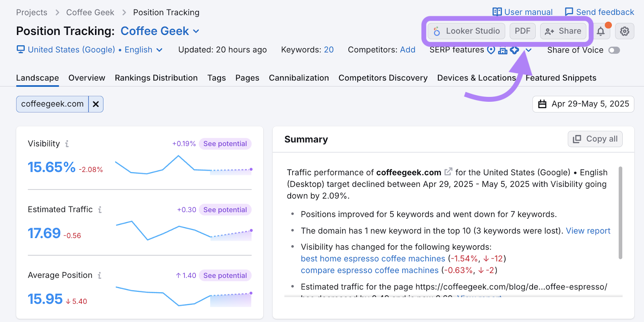The height and width of the screenshot is (322, 644).
Task: Click the Copy all button
Action: [595, 139]
